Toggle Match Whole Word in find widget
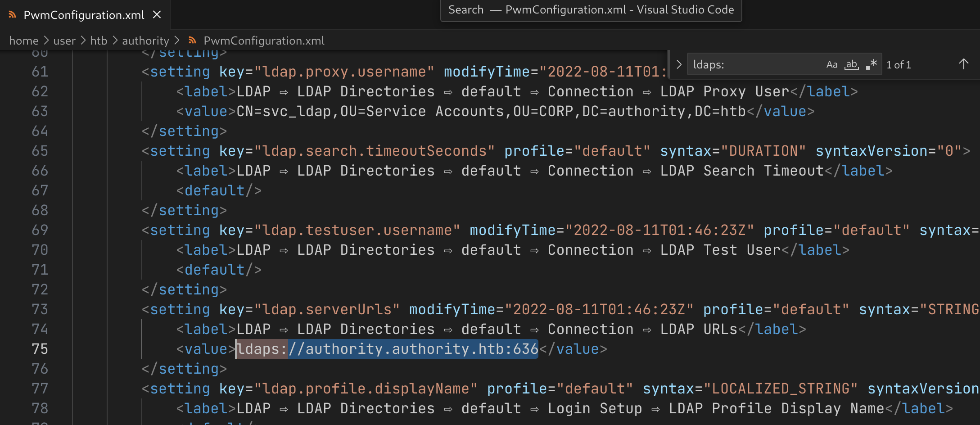Image resolution: width=980 pixels, height=425 pixels. click(851, 64)
